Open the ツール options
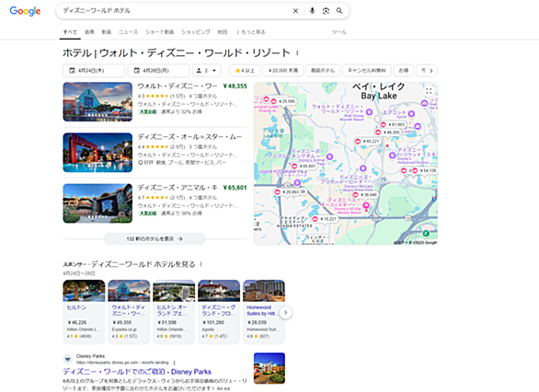 pos(338,32)
